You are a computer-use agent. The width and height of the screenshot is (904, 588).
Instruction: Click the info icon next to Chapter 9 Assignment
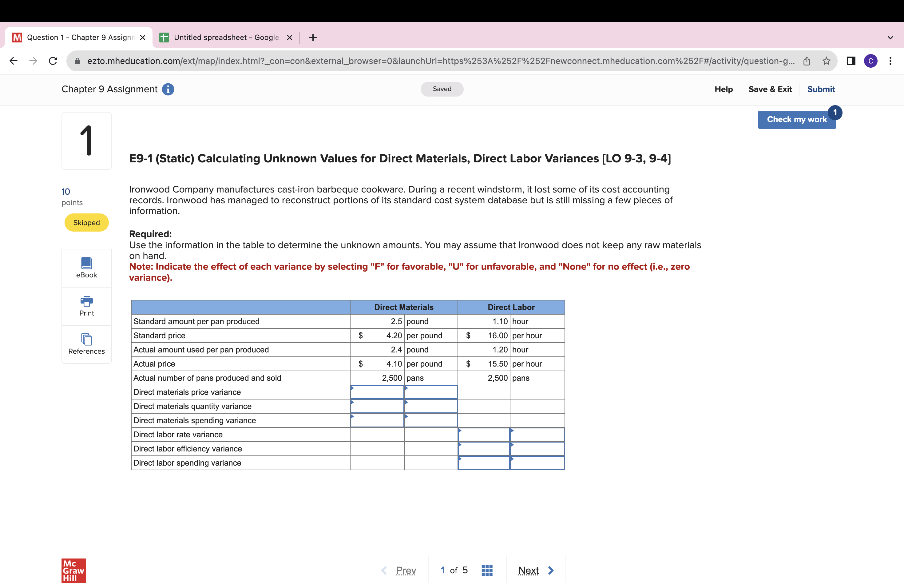(x=168, y=89)
